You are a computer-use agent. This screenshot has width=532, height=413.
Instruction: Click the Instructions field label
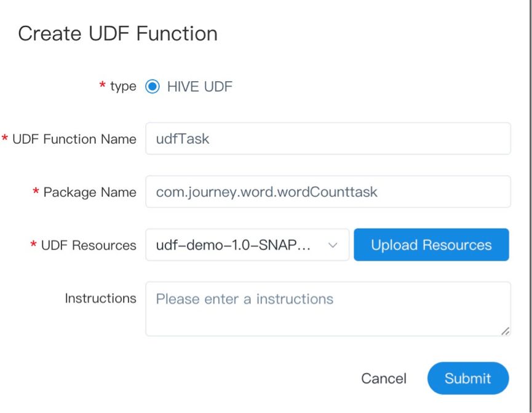[101, 298]
